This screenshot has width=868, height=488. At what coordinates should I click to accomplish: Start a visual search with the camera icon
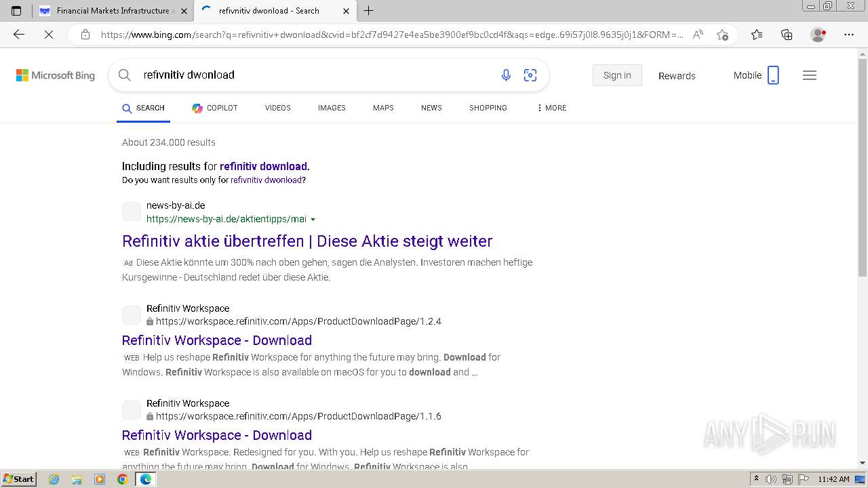coord(530,75)
